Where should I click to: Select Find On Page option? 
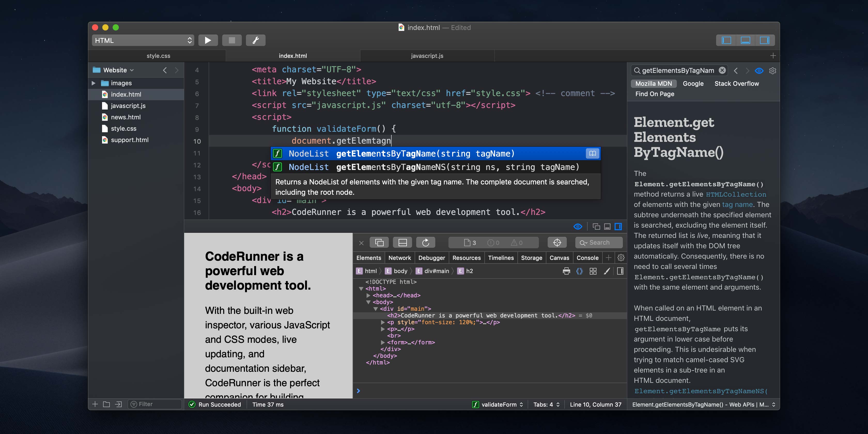[654, 94]
